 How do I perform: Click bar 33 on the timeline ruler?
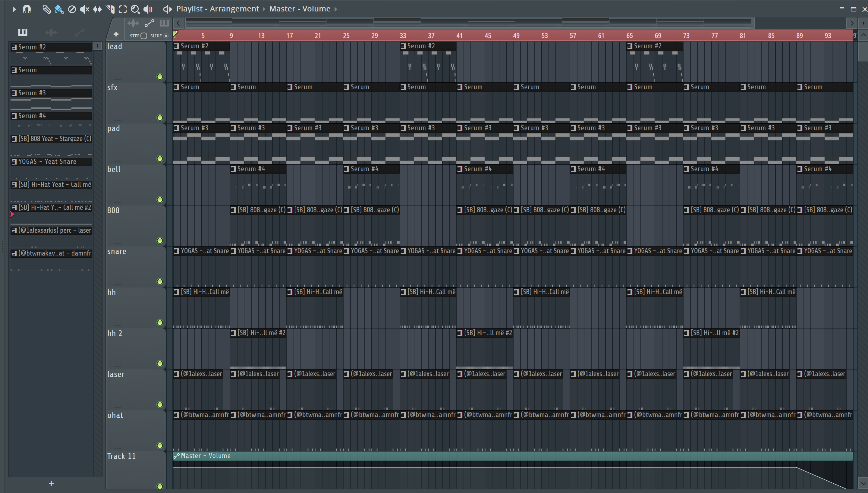[403, 36]
